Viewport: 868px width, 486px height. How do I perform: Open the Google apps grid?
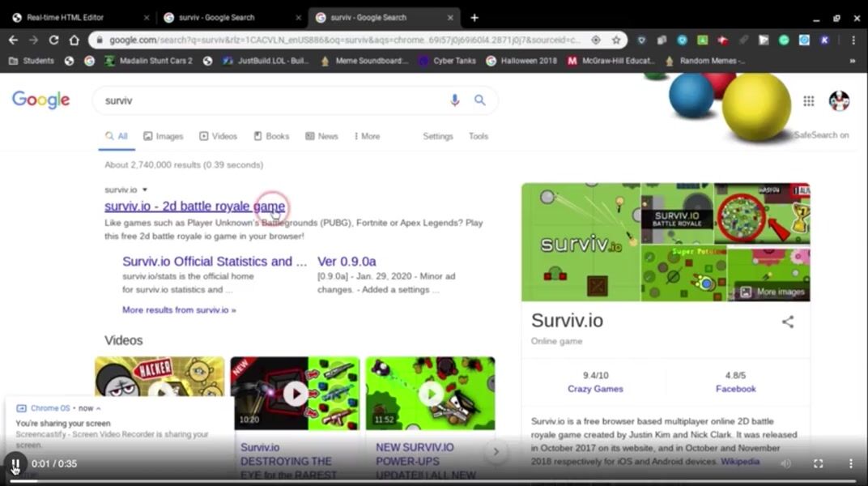point(808,100)
